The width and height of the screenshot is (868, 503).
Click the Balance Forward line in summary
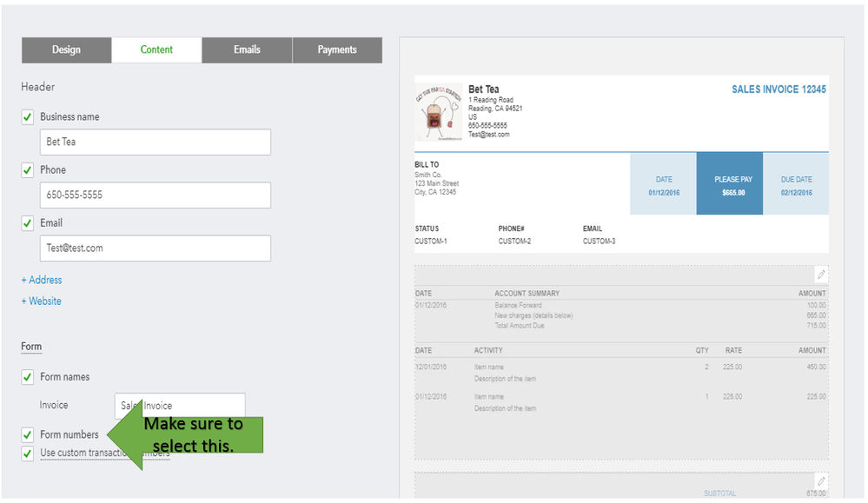[x=518, y=306]
